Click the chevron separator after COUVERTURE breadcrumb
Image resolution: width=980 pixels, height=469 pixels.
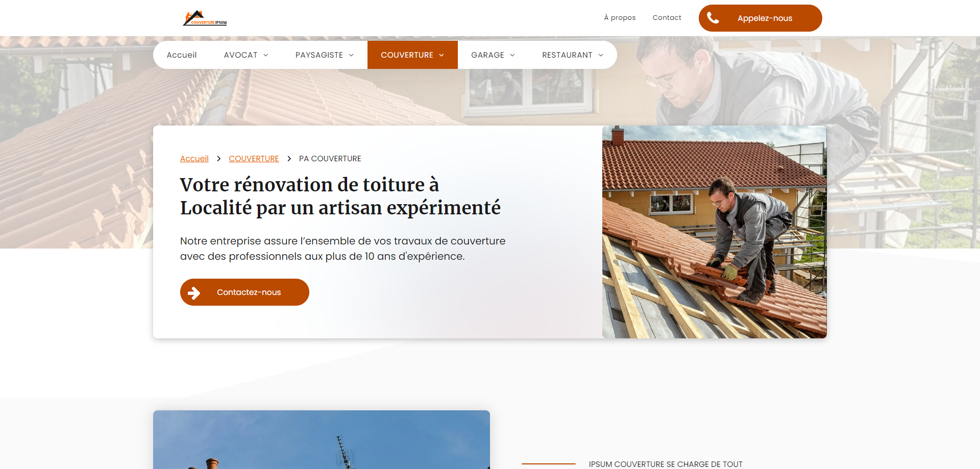(289, 159)
